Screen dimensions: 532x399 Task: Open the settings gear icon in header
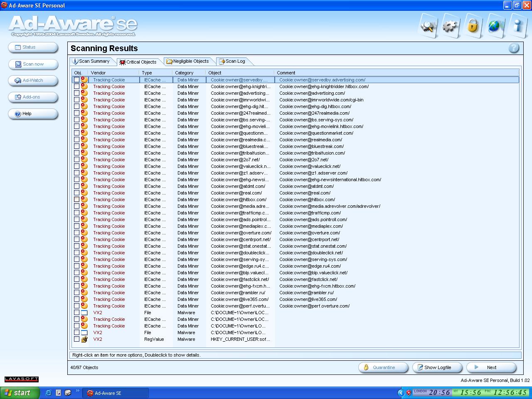pyautogui.click(x=451, y=26)
